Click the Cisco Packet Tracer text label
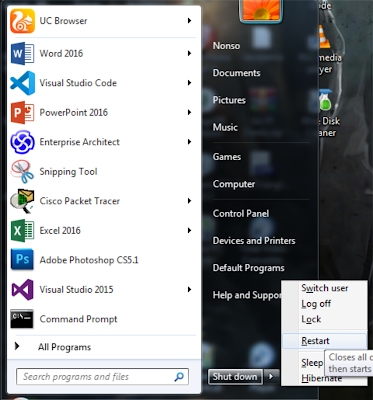Screen dimensions: 373x400 pos(79,201)
